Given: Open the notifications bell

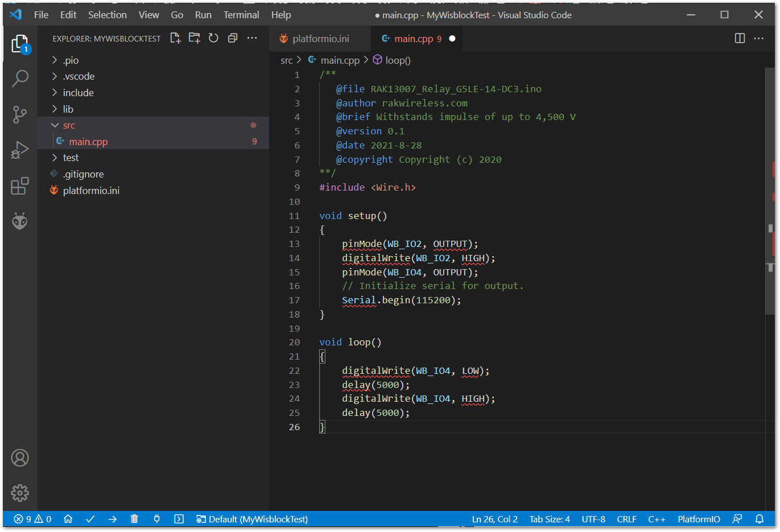Looking at the screenshot, I should [x=760, y=519].
